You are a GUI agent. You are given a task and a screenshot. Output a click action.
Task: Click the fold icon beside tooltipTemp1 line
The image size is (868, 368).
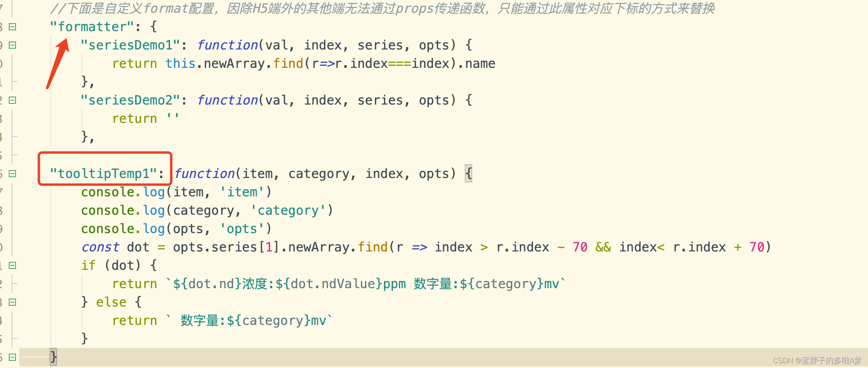[12, 173]
